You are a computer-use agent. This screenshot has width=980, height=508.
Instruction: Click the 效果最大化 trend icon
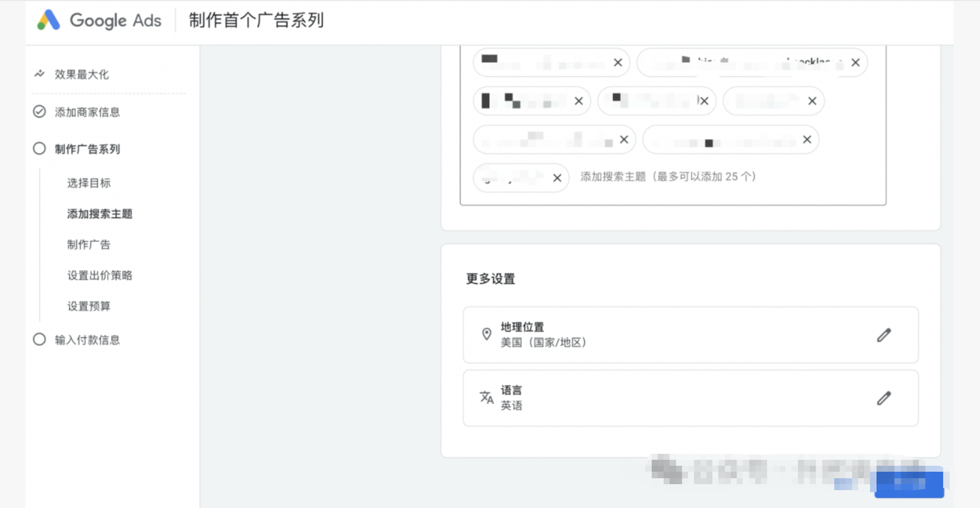pos(40,74)
